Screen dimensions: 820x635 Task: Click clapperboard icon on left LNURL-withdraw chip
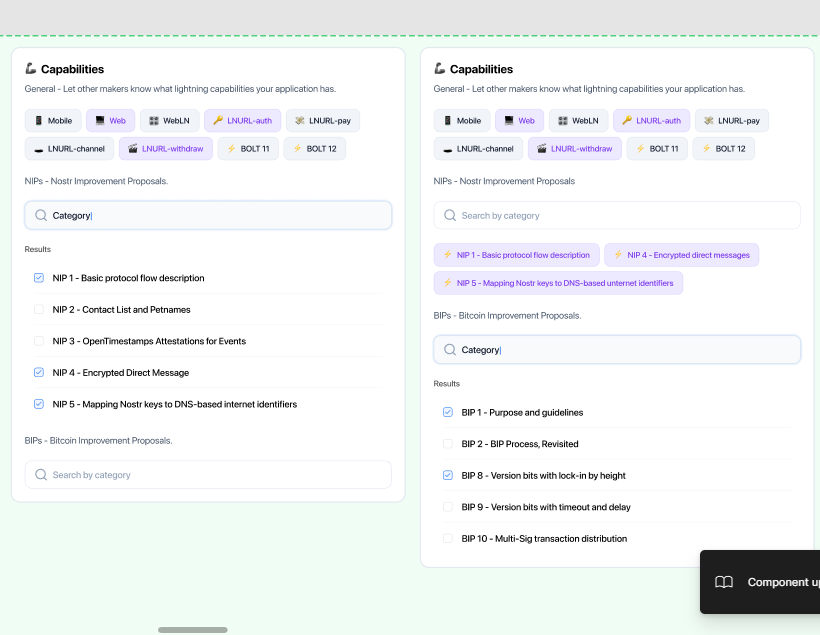tap(133, 149)
